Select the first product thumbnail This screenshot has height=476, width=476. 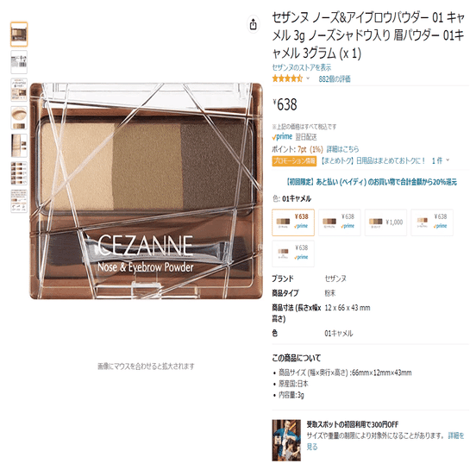(x=19, y=34)
